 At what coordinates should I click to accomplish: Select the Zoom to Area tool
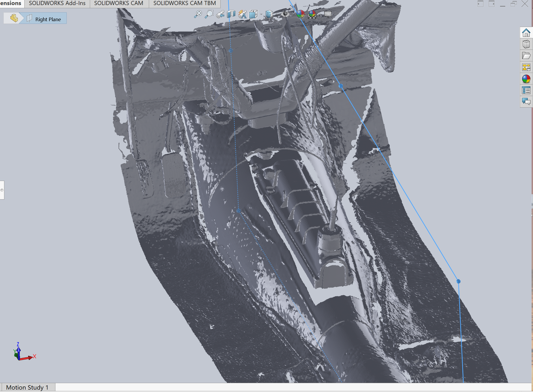[209, 14]
